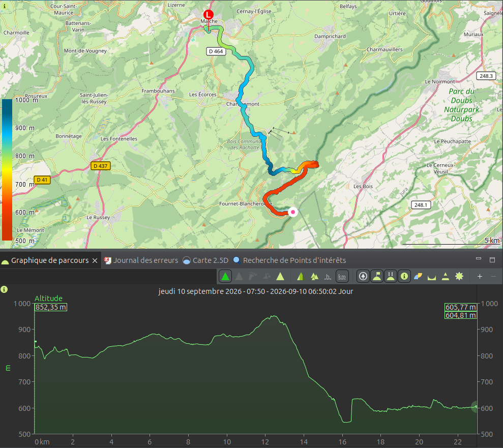This screenshot has width=503, height=448.
Task: Click Frambouhans village label on map
Action: coord(158,91)
